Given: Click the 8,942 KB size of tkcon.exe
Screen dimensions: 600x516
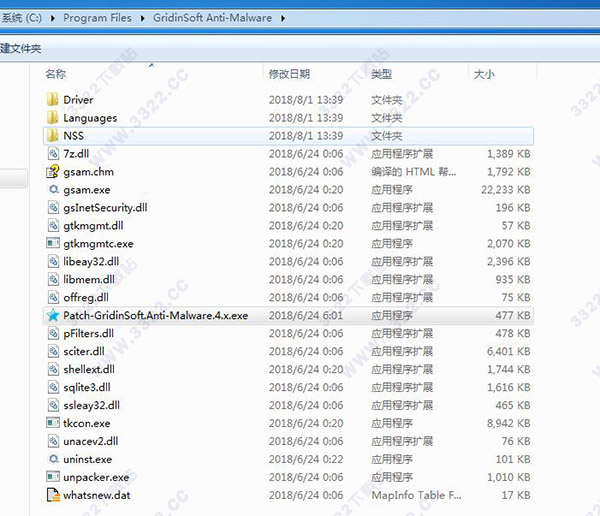Looking at the screenshot, I should [x=509, y=423].
